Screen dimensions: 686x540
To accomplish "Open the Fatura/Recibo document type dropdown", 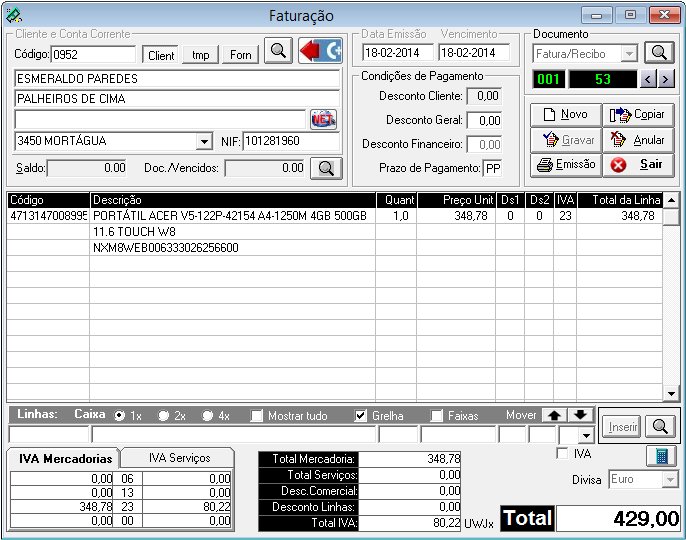I will (629, 53).
